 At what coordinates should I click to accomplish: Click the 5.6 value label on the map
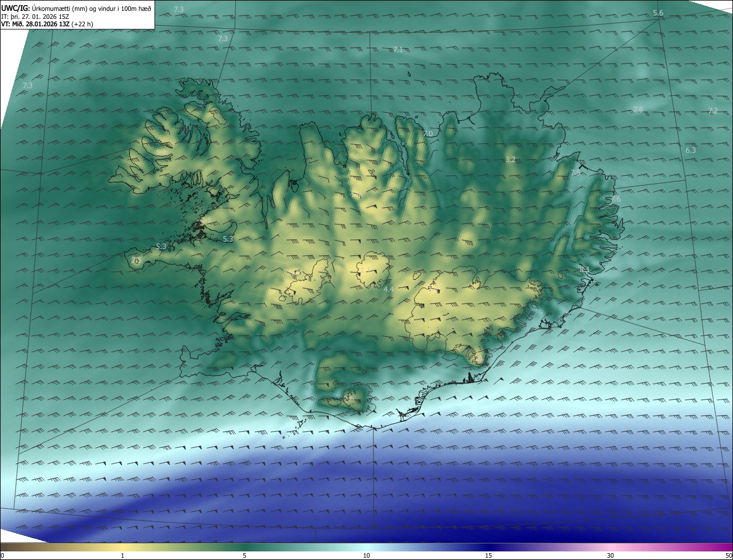tap(658, 13)
